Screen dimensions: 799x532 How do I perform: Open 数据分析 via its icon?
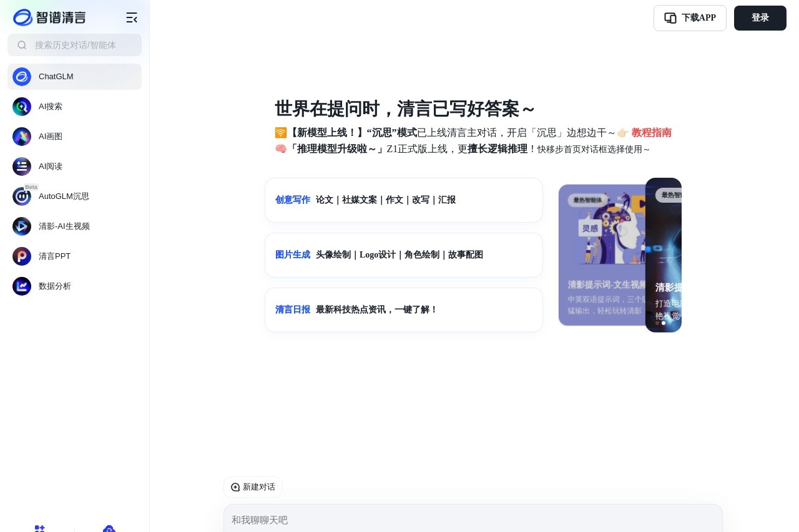22,286
